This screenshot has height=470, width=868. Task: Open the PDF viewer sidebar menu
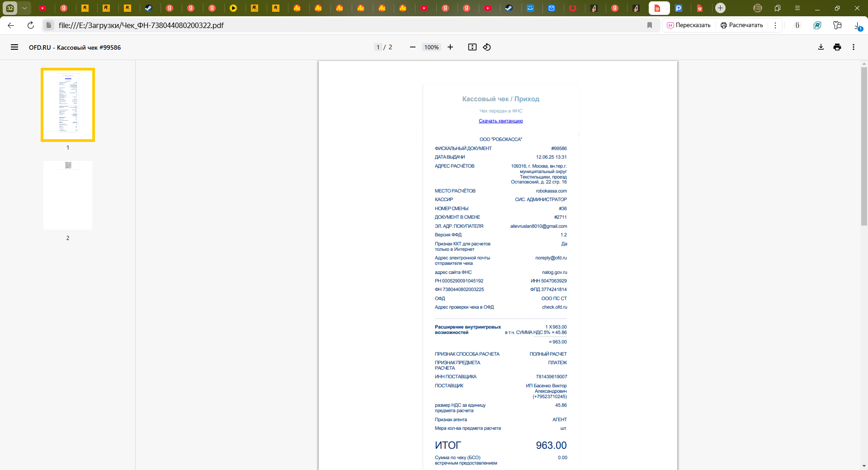tap(14, 47)
